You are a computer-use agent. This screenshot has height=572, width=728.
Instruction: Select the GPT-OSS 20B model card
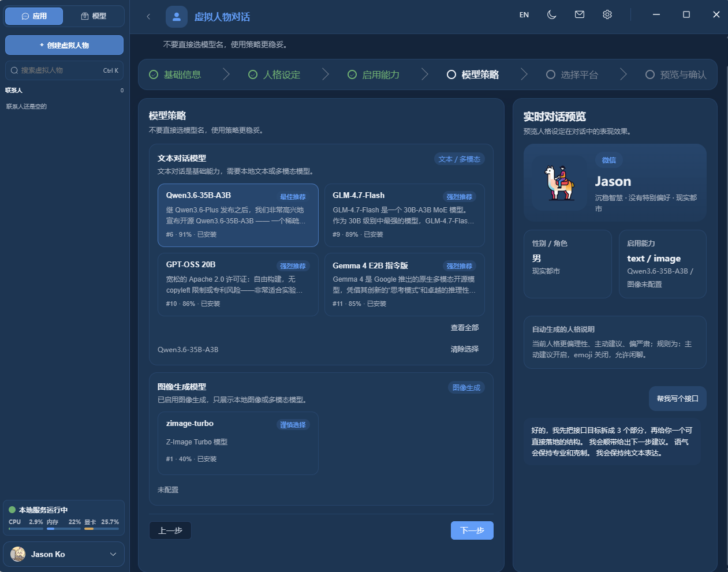(238, 285)
